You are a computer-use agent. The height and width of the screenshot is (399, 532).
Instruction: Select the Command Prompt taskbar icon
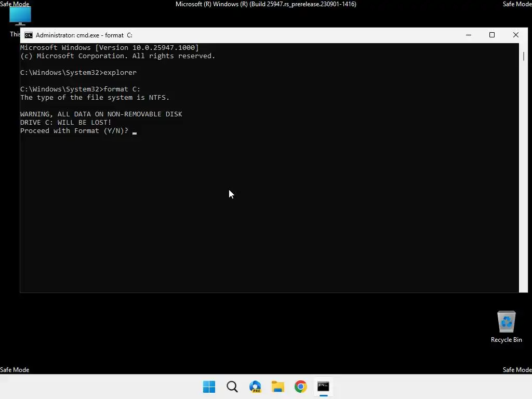[323, 387]
